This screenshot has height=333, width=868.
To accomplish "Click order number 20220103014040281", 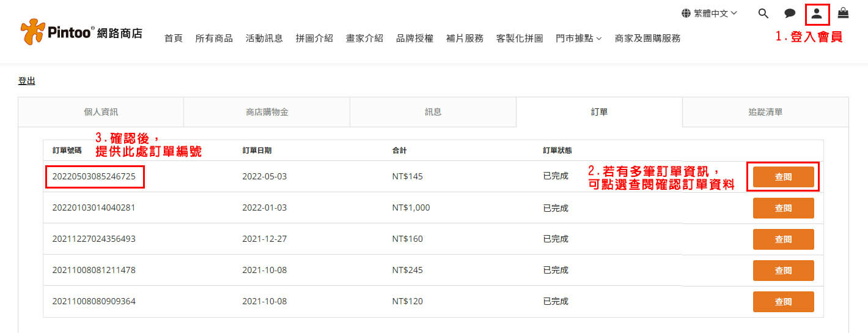I will click(94, 208).
